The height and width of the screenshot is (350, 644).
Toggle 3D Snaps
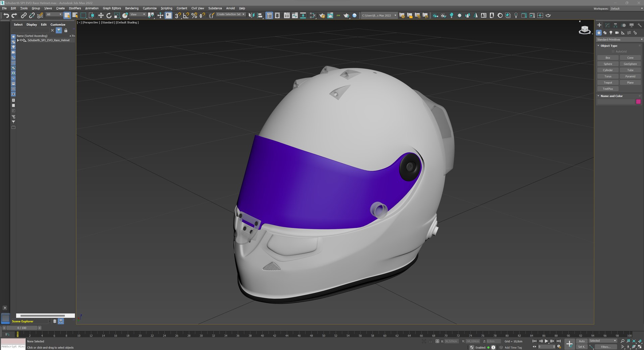(178, 15)
